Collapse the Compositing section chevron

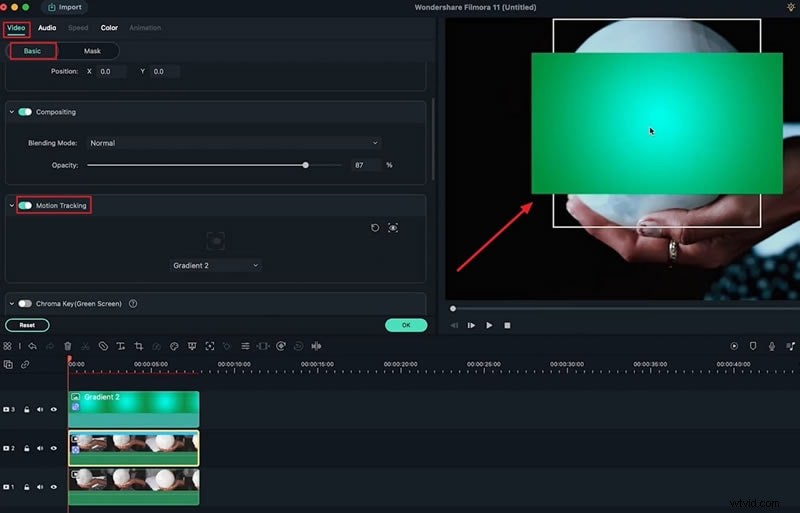click(12, 112)
